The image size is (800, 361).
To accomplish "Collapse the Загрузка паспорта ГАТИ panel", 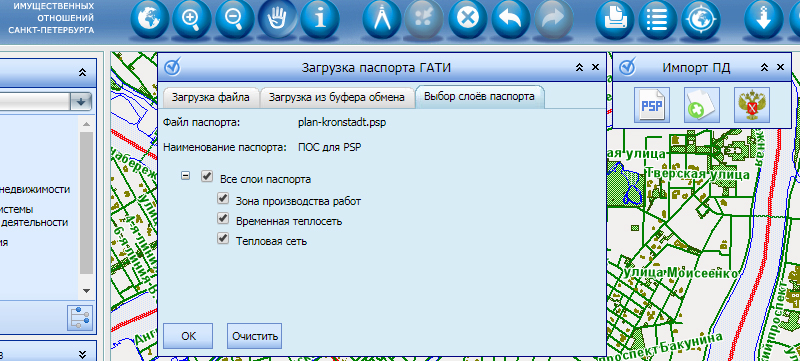I will coord(579,67).
